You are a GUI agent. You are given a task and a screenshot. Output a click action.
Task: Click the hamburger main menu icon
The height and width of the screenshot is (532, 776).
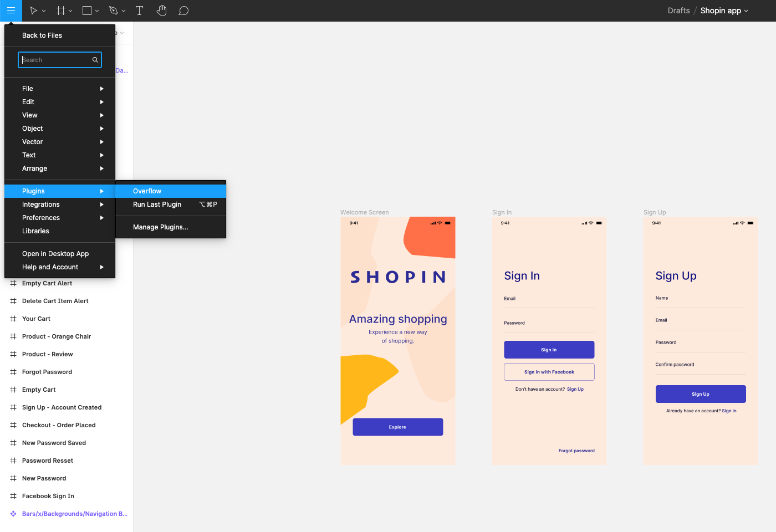pos(11,11)
